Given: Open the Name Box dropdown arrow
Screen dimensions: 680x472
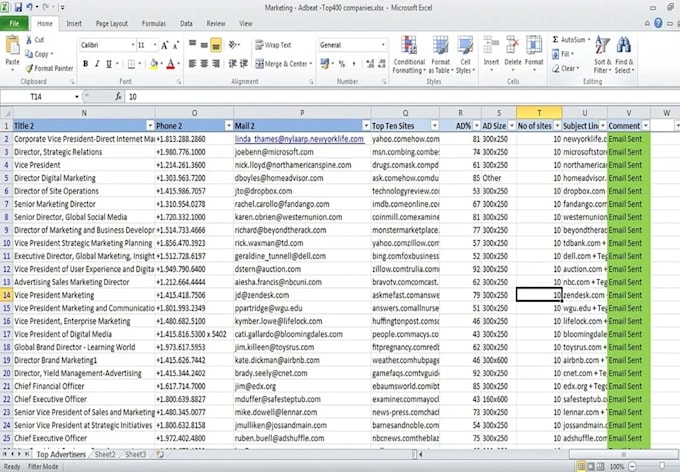Looking at the screenshot, I should (x=77, y=97).
